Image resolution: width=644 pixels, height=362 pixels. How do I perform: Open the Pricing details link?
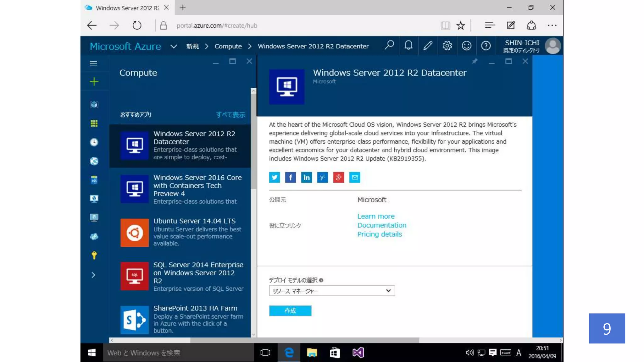coord(379,234)
